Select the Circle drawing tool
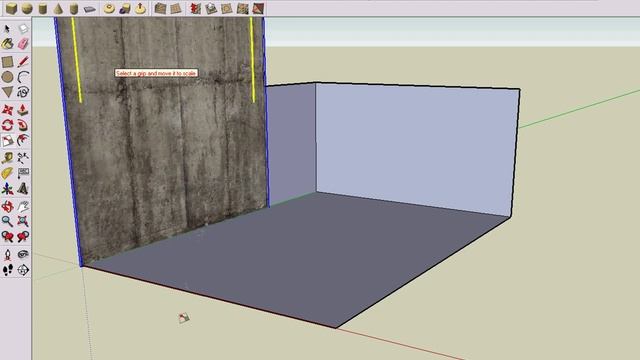Viewport: 640px width, 360px height. click(7, 77)
